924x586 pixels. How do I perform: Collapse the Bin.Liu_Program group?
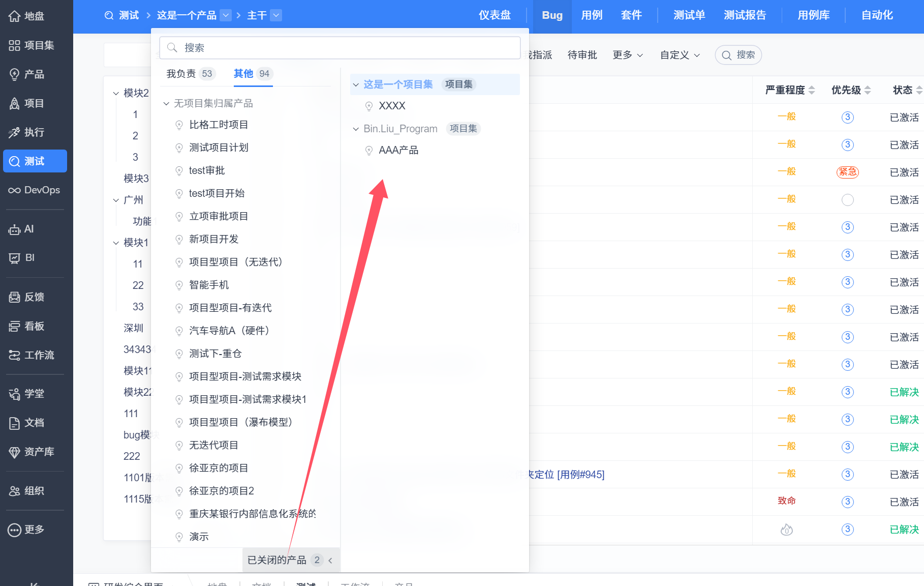click(x=356, y=129)
